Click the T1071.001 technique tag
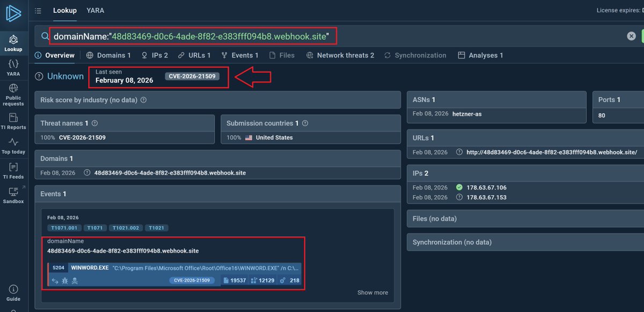This screenshot has width=644, height=312. tap(64, 228)
